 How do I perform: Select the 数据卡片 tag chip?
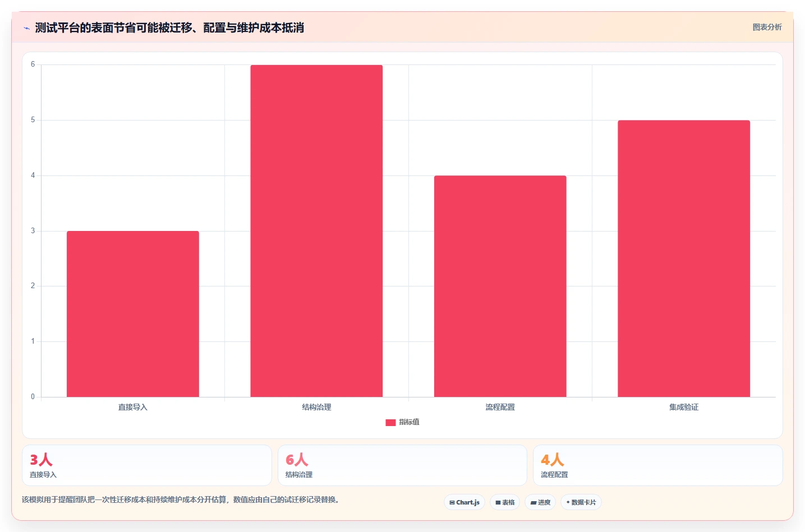tap(581, 502)
